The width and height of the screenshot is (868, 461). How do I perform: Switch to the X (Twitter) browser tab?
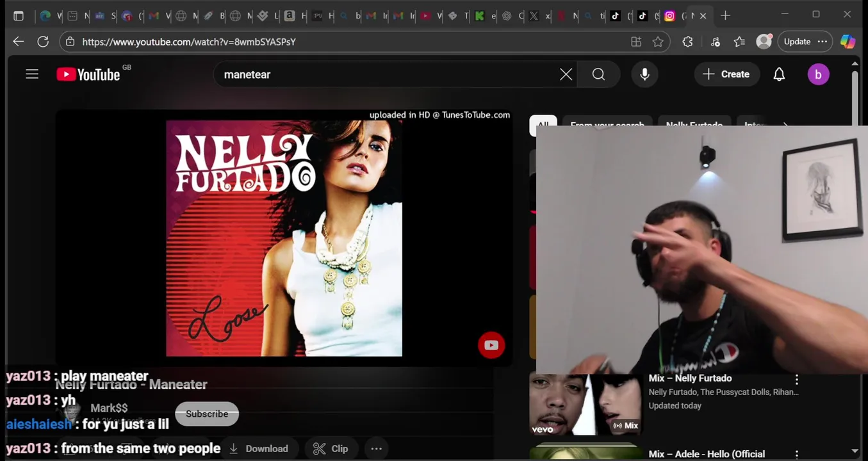[534, 16]
